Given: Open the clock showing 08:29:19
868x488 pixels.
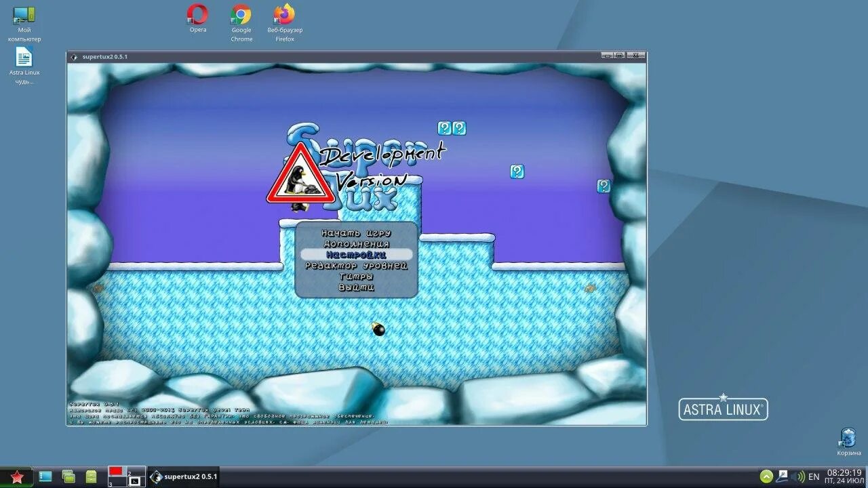Looking at the screenshot, I should pyautogui.click(x=844, y=476).
